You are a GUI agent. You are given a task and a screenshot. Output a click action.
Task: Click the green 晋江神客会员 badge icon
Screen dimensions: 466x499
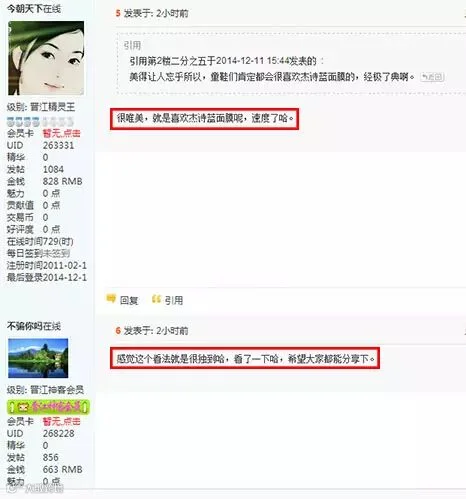click(x=48, y=407)
